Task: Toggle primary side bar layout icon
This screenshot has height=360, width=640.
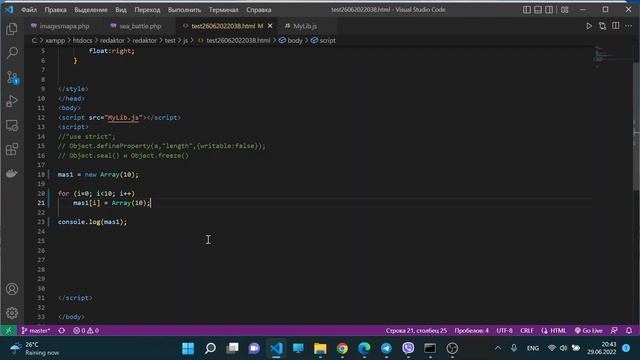Action: [527, 9]
